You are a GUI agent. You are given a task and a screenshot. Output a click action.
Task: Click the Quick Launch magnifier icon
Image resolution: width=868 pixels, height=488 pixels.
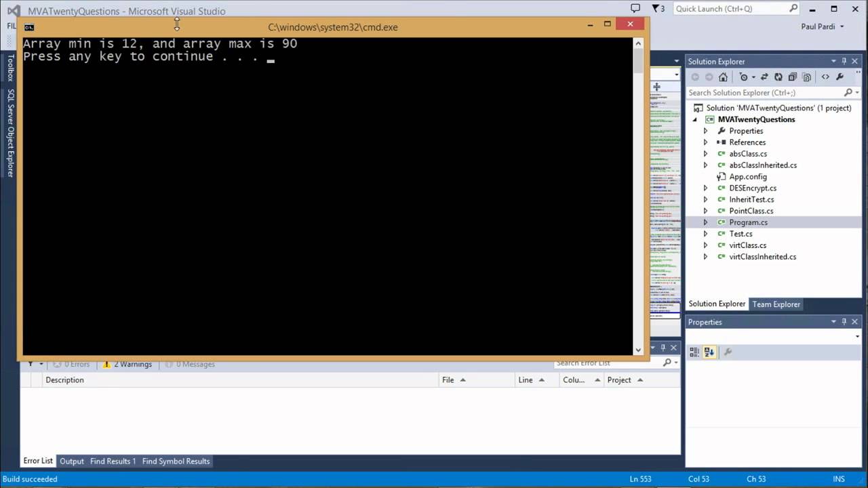pyautogui.click(x=793, y=8)
